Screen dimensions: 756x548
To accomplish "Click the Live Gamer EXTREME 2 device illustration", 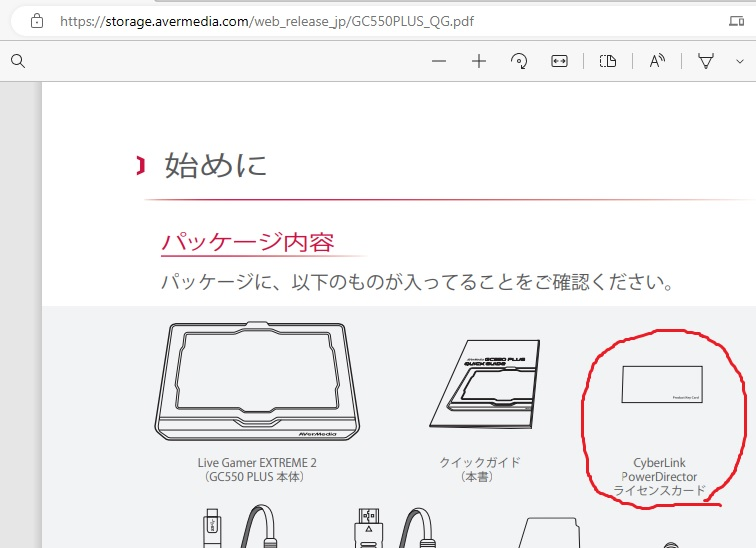I will pyautogui.click(x=257, y=381).
